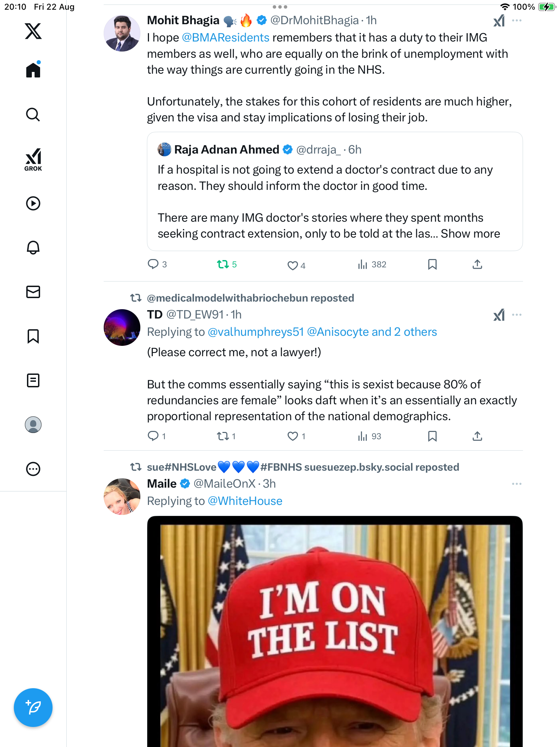560x747 pixels.
Task: Compose a new post
Action: 33,708
